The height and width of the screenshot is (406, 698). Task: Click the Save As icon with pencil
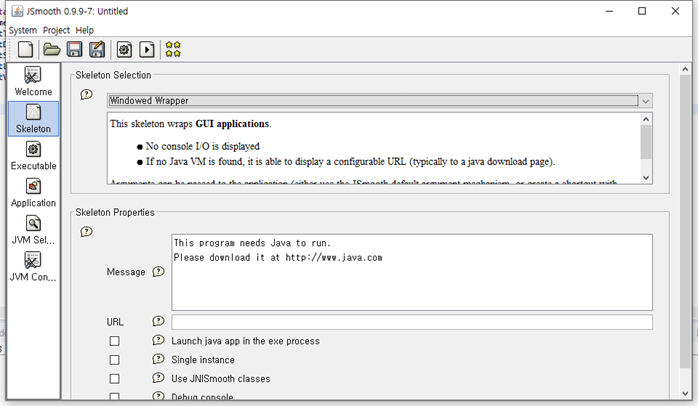pyautogui.click(x=97, y=49)
